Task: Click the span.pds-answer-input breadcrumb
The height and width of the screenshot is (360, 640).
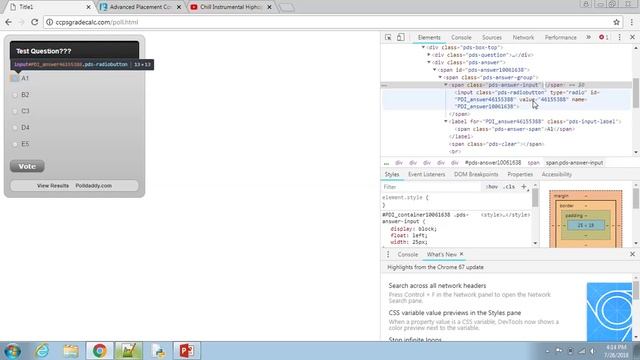Action: point(574,162)
